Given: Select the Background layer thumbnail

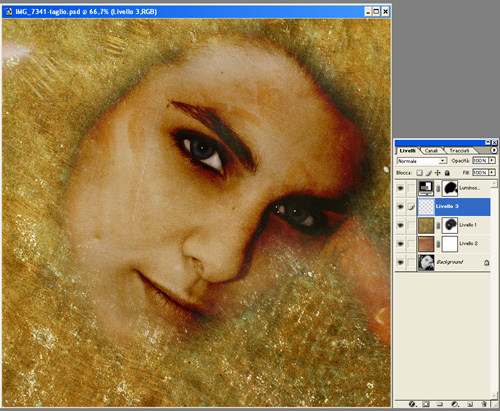Looking at the screenshot, I should coord(426,263).
